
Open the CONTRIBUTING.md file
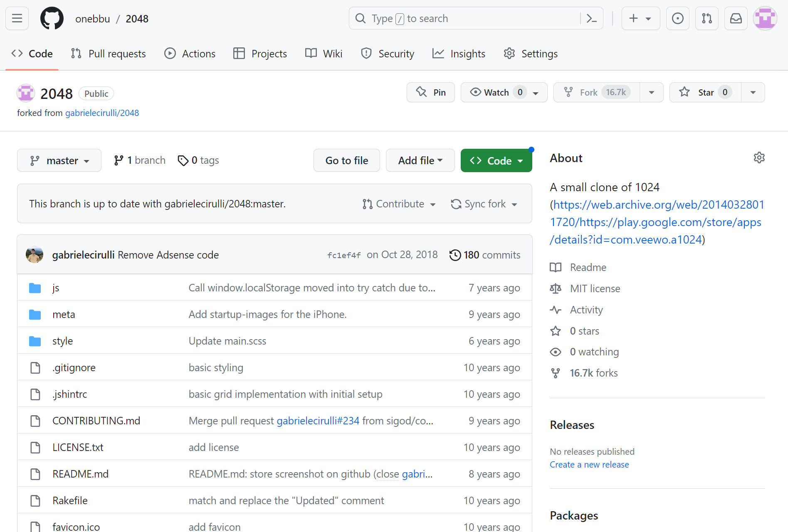96,421
